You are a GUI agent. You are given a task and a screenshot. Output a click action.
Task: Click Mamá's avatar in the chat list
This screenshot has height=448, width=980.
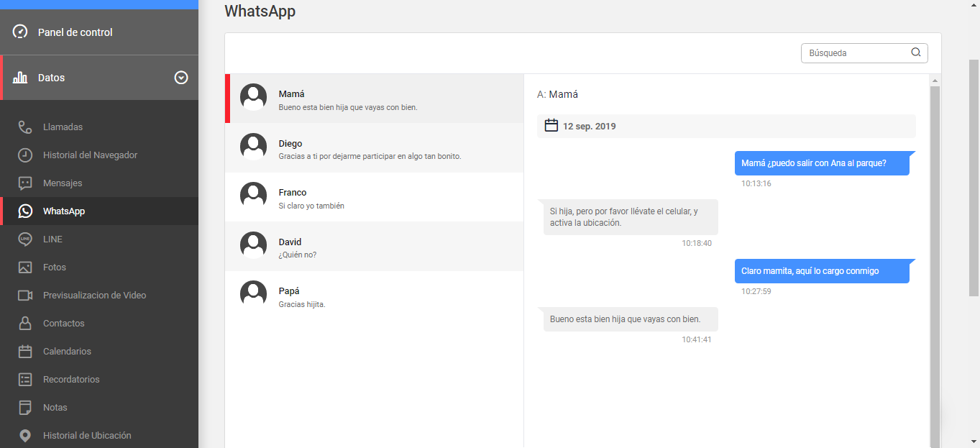(x=254, y=97)
